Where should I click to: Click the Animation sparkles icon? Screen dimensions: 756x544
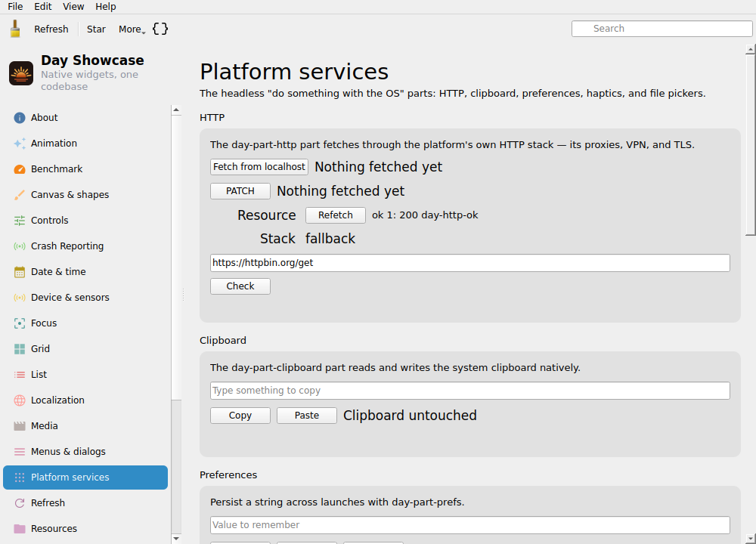point(20,143)
